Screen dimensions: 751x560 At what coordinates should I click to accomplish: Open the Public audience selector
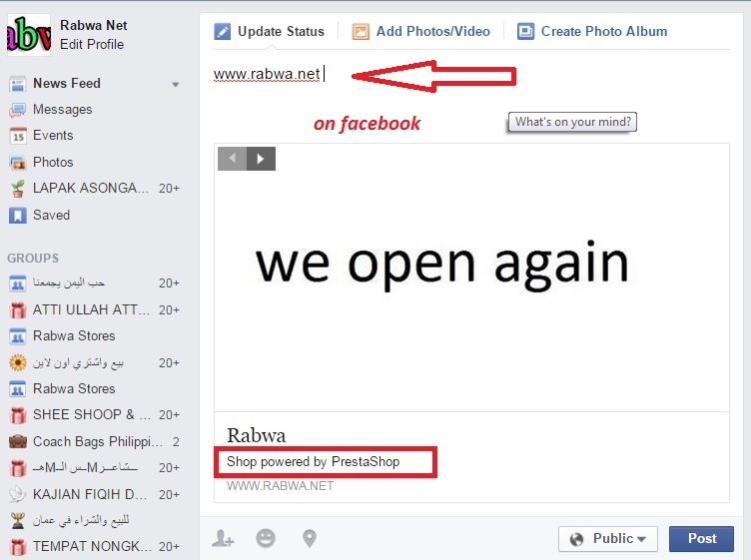click(608, 539)
